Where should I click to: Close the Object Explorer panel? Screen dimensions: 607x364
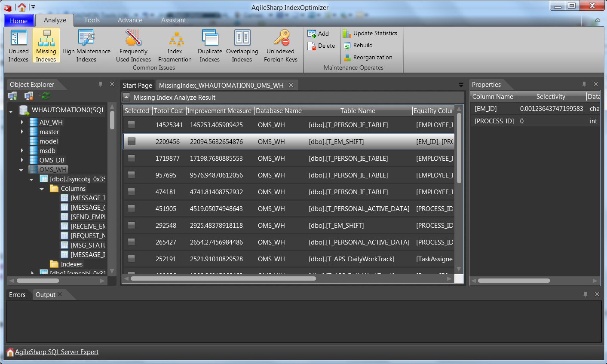(112, 84)
